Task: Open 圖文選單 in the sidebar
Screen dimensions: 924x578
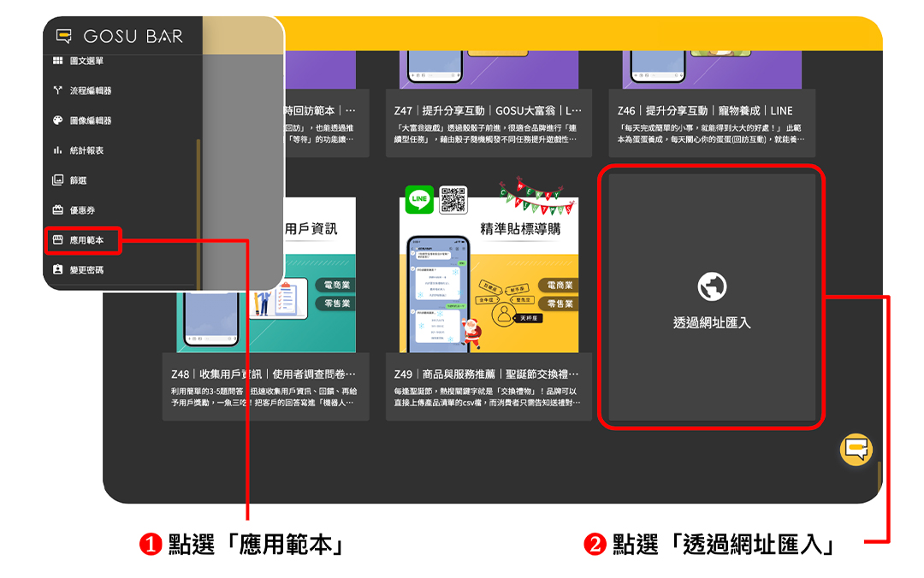Action: point(86,61)
